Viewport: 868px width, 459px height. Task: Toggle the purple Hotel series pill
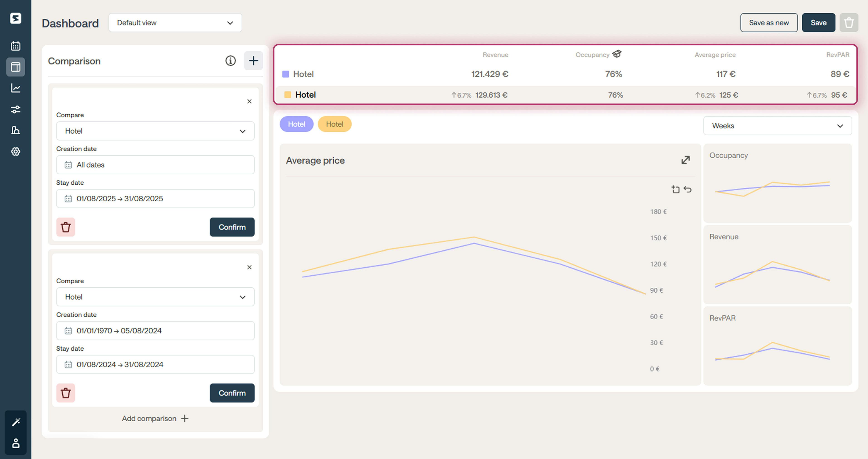tap(296, 124)
